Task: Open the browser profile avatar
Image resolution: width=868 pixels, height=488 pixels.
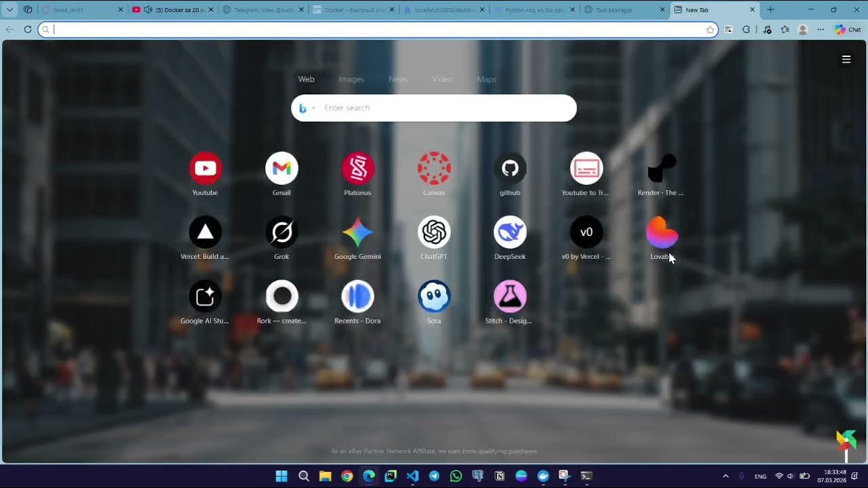Action: click(x=803, y=29)
